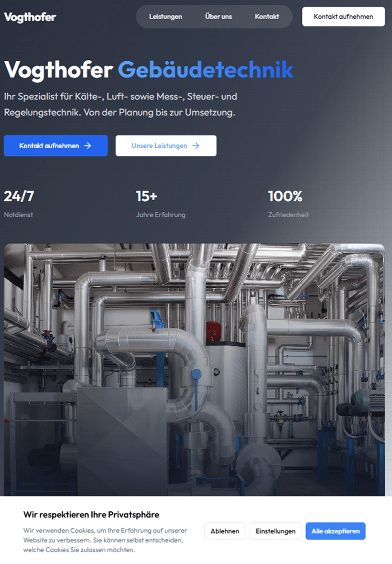Select Kontakt in the navigation bar

(x=267, y=16)
